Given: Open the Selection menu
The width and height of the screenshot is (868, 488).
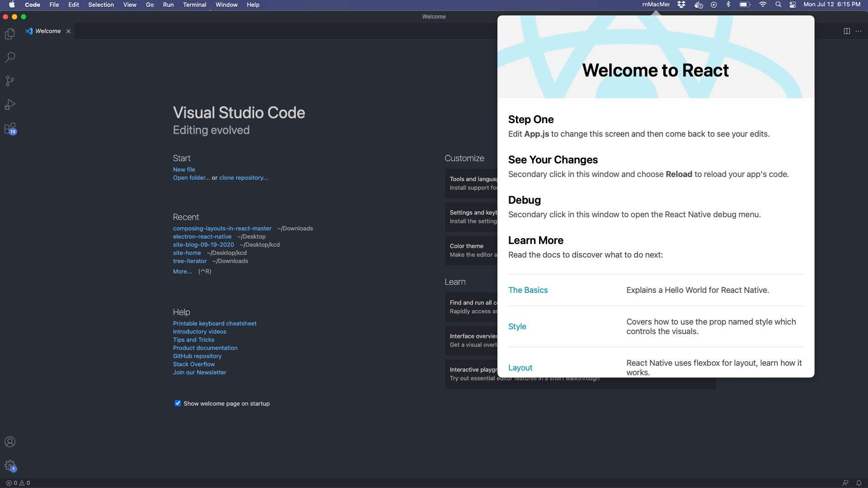Looking at the screenshot, I should tap(101, 5).
